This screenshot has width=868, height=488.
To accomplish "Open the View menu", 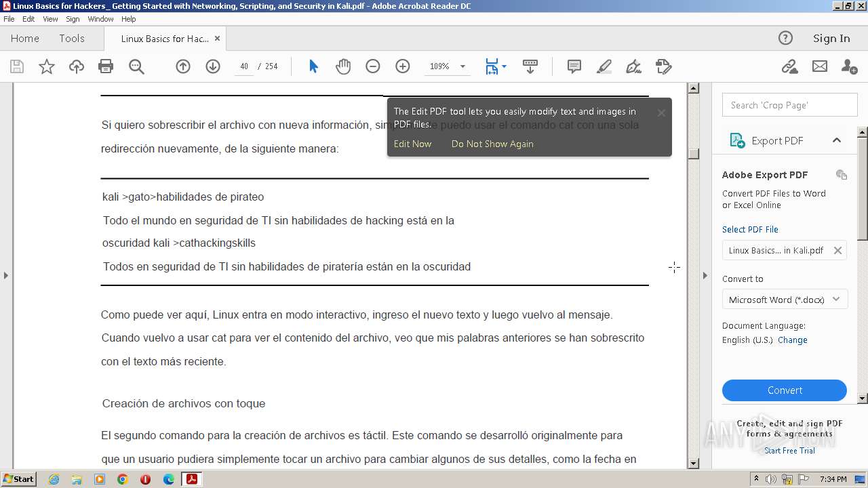I will click(50, 19).
